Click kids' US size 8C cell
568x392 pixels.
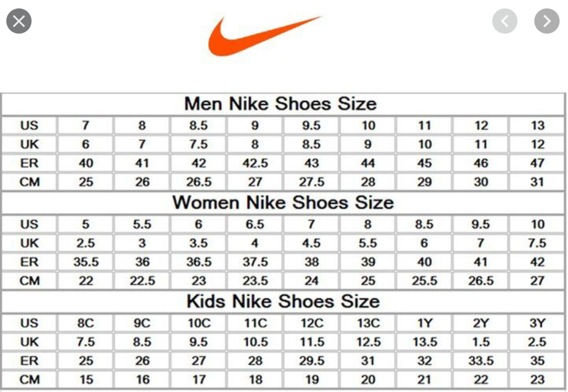coord(86,323)
